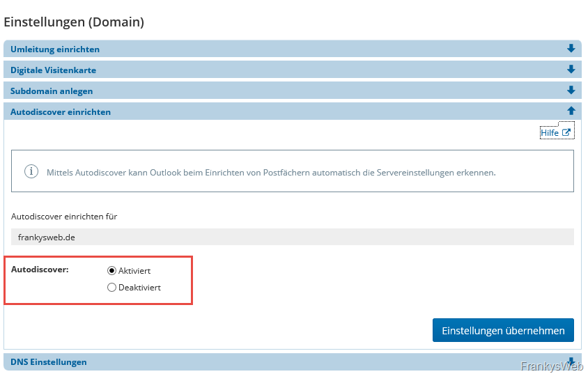Choose the Deaktiviert radio option
588x374 pixels.
111,287
